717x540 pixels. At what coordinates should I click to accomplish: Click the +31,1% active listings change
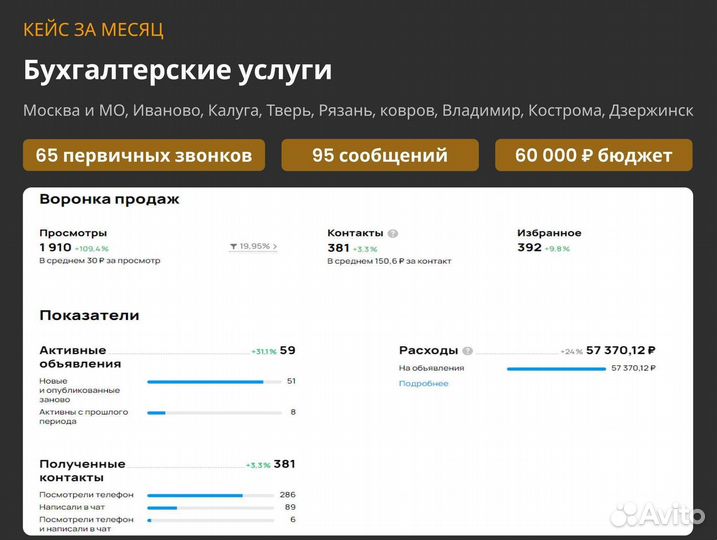264,352
